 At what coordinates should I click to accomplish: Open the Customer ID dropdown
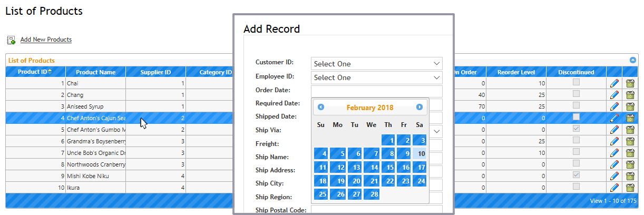376,64
